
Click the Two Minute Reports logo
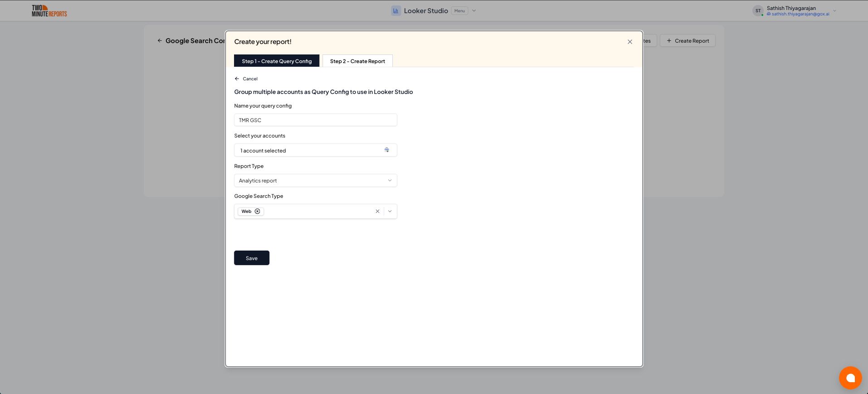(x=49, y=11)
